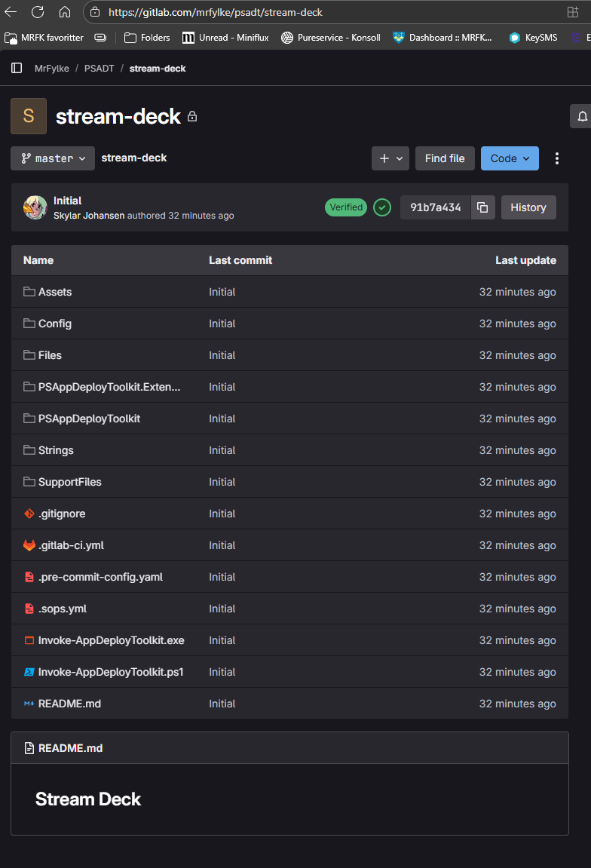Open the browser extensions icon at address bar end

tap(573, 12)
